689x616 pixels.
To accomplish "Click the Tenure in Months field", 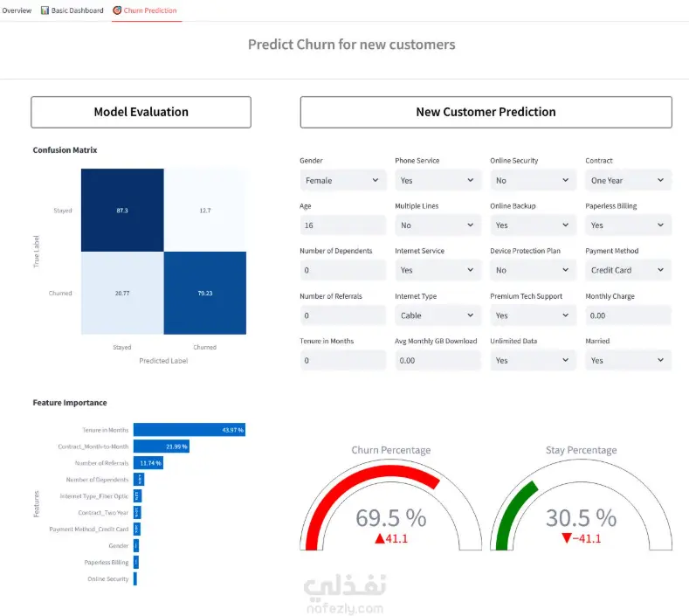I will tap(342, 360).
